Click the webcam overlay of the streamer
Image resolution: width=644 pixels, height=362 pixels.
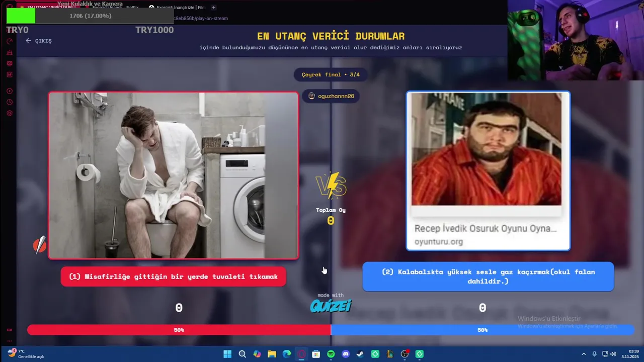click(x=576, y=40)
